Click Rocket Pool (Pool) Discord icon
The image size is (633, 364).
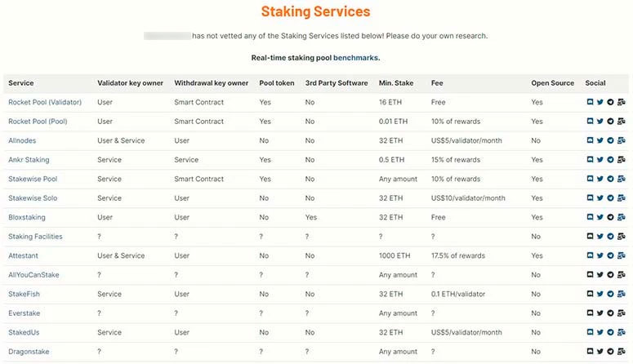pos(590,122)
